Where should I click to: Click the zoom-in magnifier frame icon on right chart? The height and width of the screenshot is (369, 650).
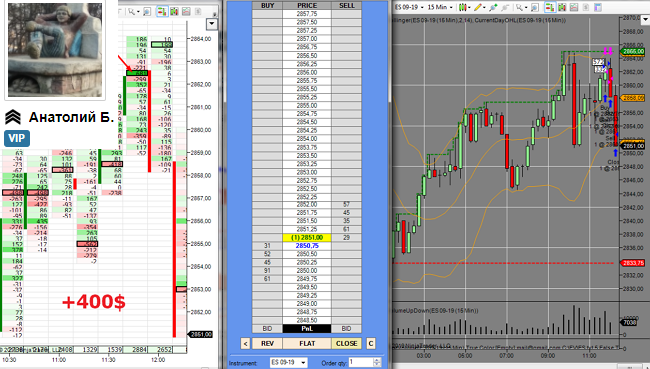tap(535, 7)
